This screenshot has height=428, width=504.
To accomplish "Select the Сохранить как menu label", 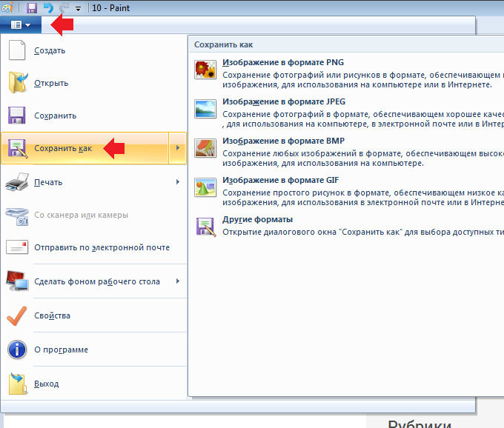I will (x=63, y=148).
